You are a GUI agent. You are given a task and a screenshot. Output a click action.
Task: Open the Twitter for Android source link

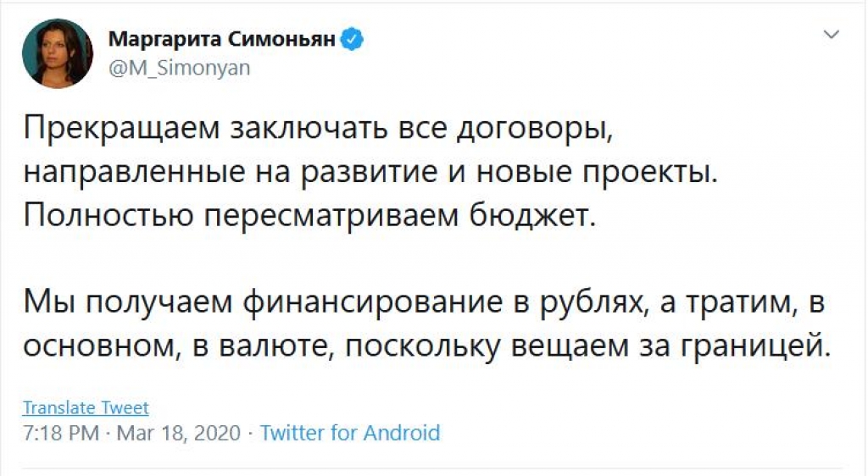click(x=350, y=432)
